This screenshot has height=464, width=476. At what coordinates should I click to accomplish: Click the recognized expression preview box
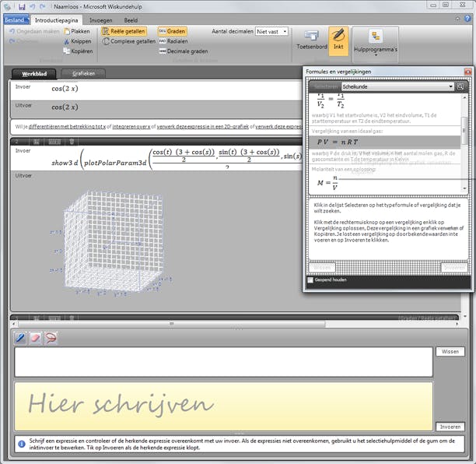coord(223,362)
